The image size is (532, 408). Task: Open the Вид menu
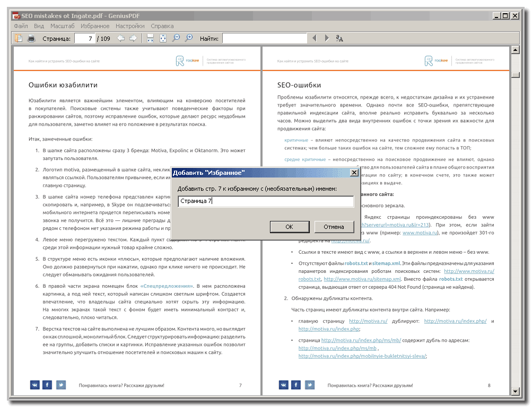tap(39, 26)
